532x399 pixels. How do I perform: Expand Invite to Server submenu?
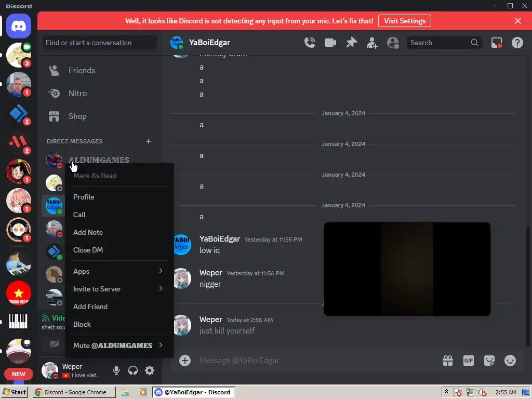coord(119,289)
